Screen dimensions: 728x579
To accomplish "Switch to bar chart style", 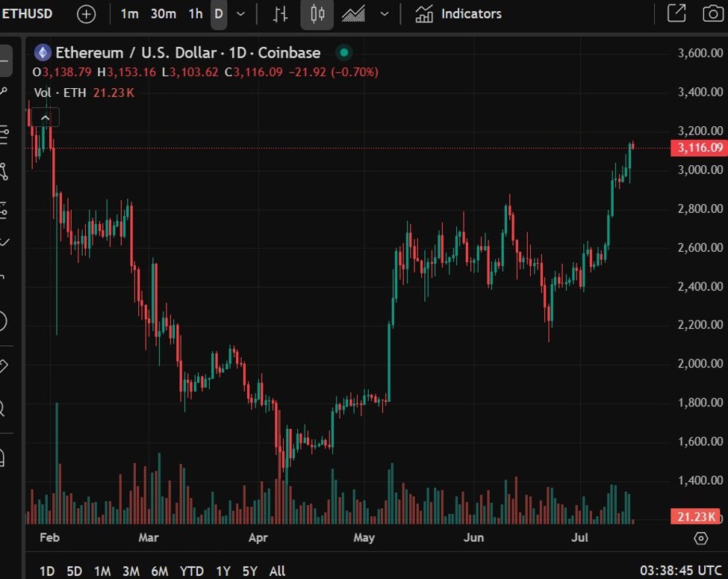I will [280, 13].
